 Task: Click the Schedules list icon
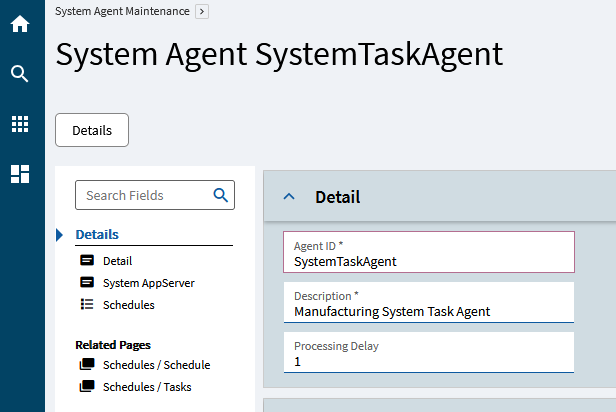click(x=87, y=304)
